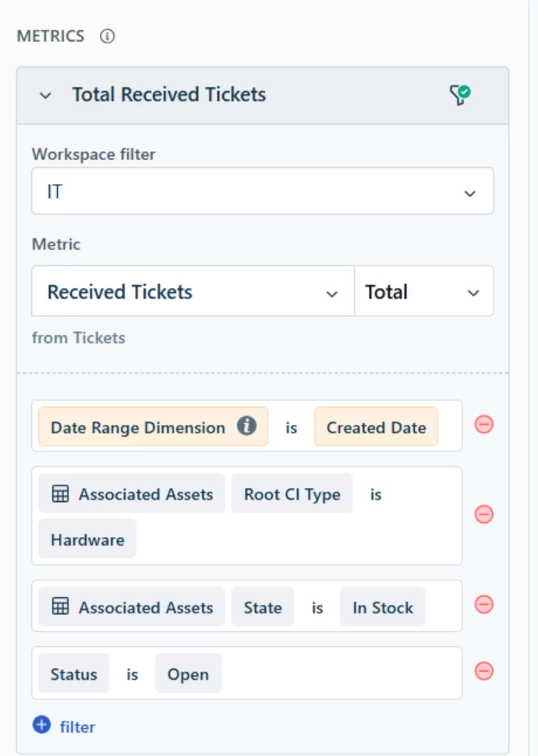Image resolution: width=538 pixels, height=756 pixels.
Task: Remove the Status is Open filter
Action: point(484,671)
